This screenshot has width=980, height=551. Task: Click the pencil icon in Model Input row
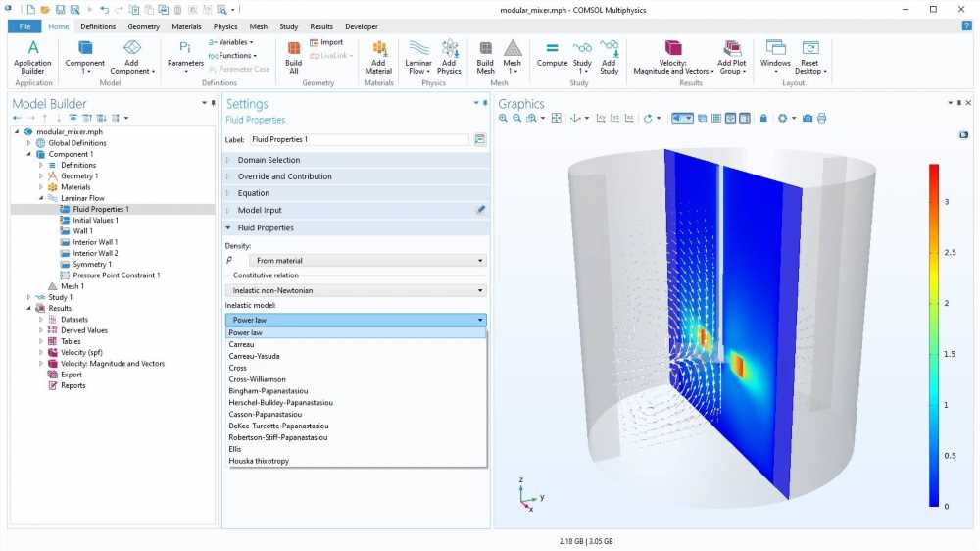click(480, 210)
